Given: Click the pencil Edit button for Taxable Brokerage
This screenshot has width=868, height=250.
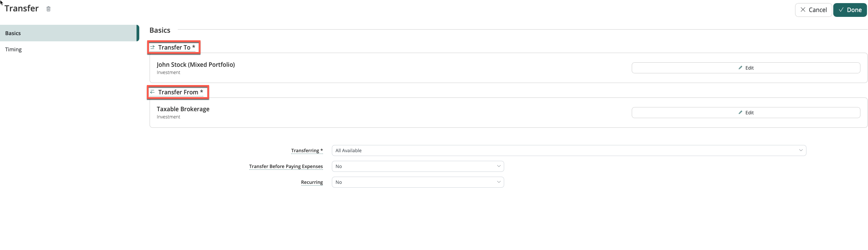Looking at the screenshot, I should click(x=746, y=113).
